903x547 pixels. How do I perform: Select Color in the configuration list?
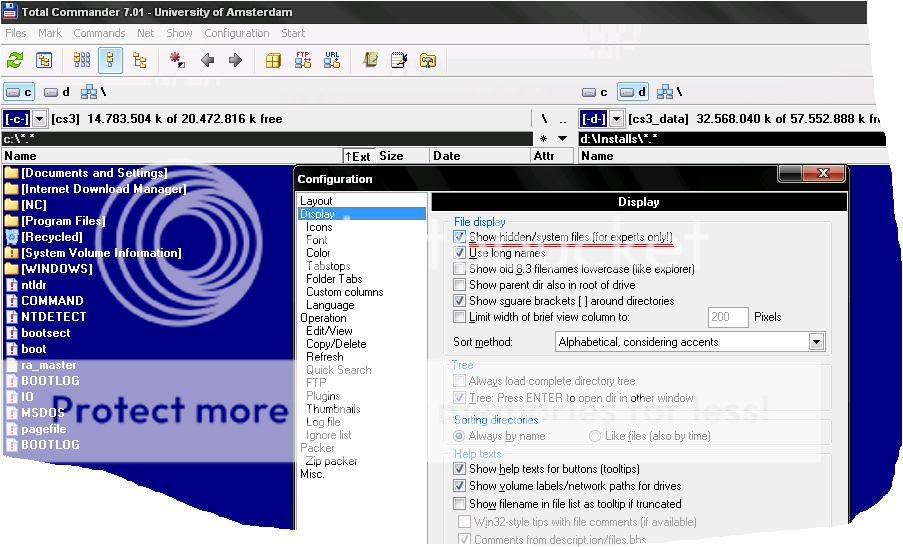[x=318, y=253]
